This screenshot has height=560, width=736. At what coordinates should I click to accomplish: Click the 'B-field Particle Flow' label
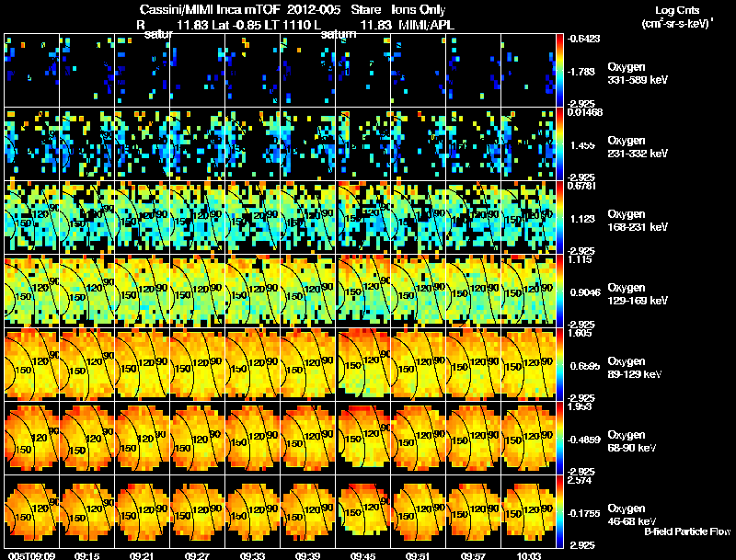point(687,531)
